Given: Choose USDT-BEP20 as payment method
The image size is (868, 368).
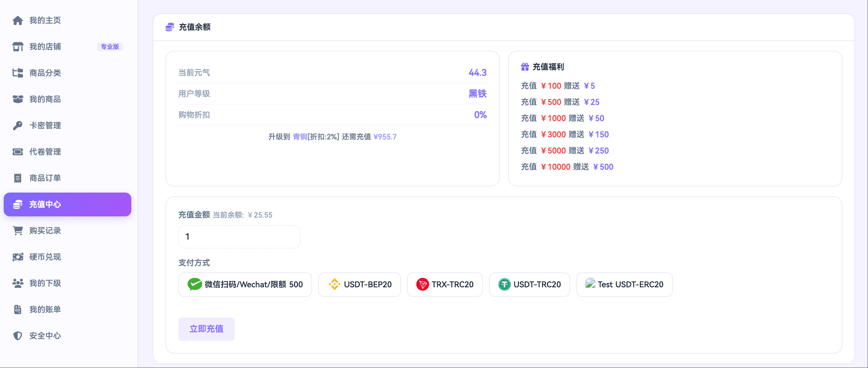Looking at the screenshot, I should coord(359,284).
